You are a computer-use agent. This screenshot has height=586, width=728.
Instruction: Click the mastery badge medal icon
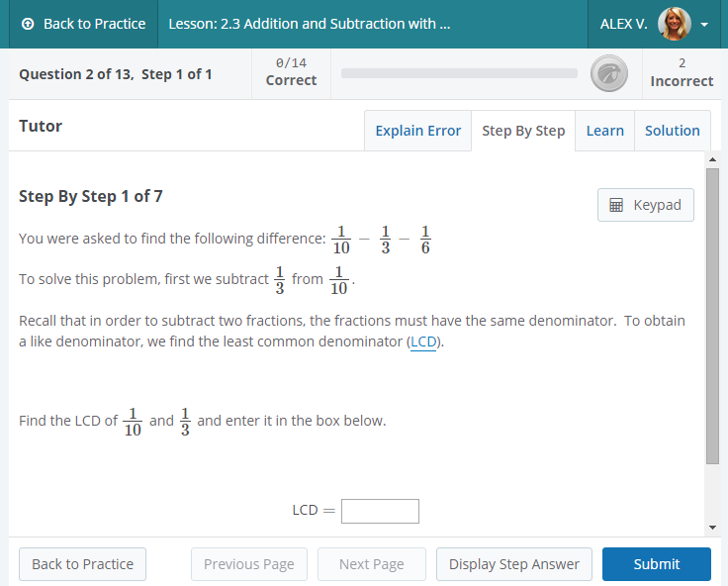point(608,73)
